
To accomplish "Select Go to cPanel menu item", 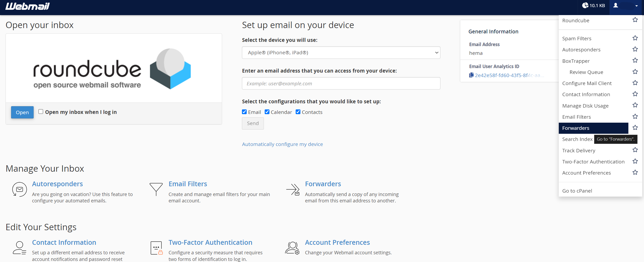I will coord(577,191).
